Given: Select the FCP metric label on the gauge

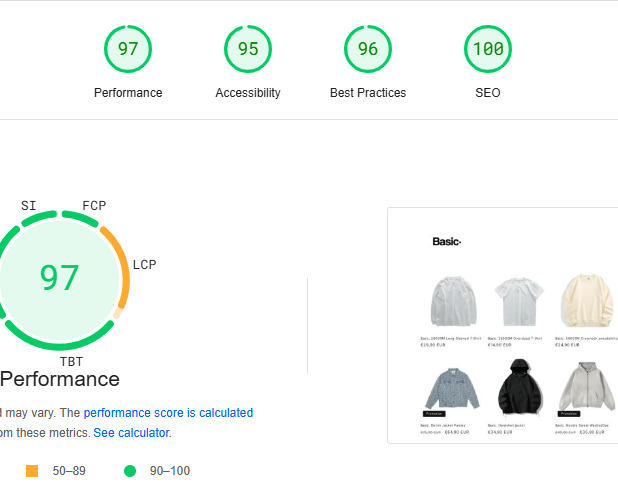Looking at the screenshot, I should [94, 206].
